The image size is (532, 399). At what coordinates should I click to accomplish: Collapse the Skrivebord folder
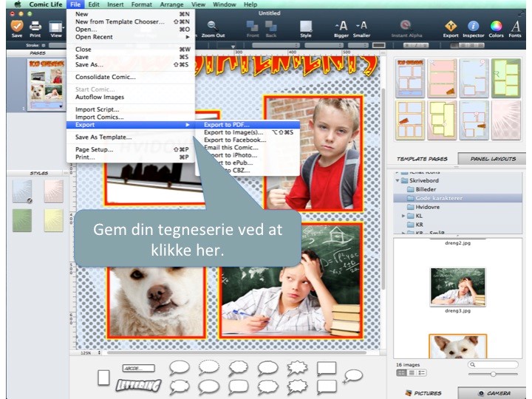(x=398, y=180)
